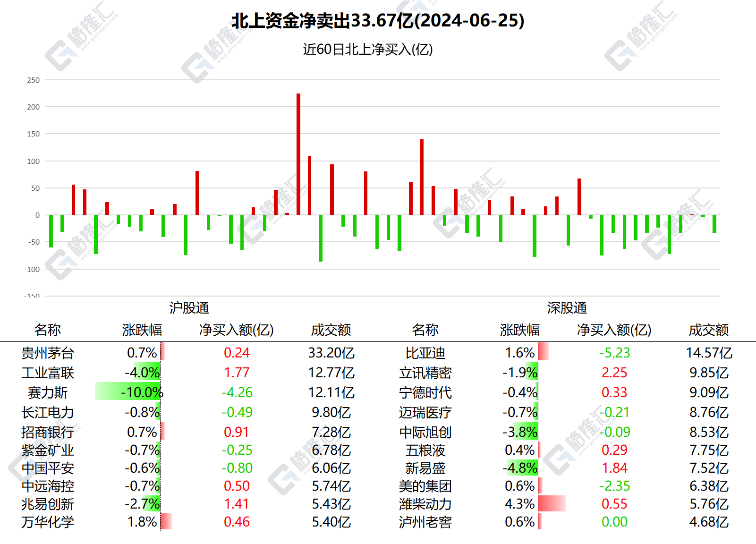The width and height of the screenshot is (756, 544).
Task: Click stock name 宁德时代
Action: [x=425, y=392]
